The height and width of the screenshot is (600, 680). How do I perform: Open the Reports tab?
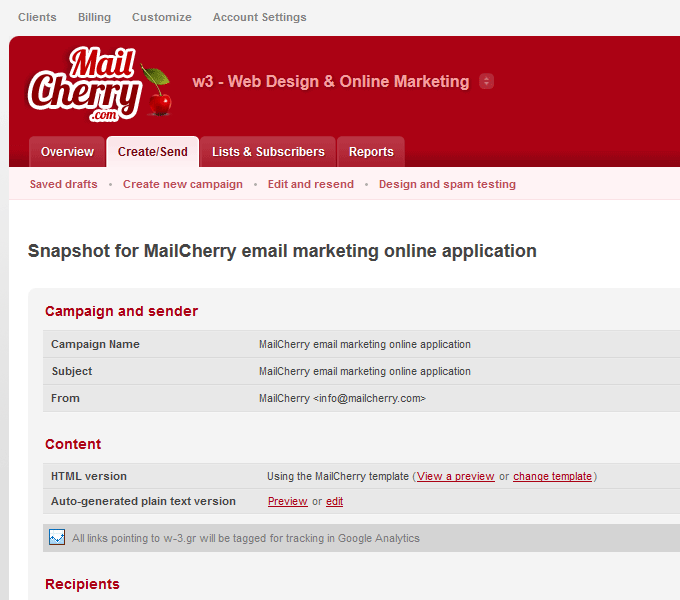[371, 152]
